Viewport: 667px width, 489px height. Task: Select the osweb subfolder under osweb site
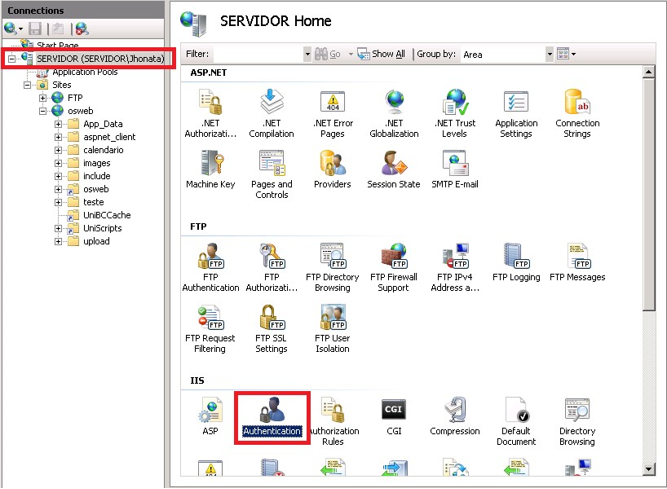[96, 189]
